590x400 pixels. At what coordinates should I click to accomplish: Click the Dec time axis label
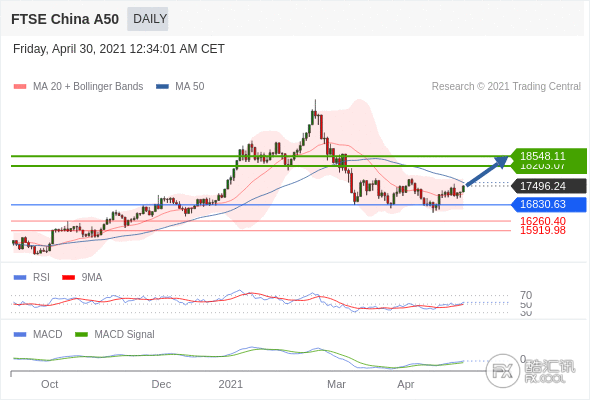pyautogui.click(x=161, y=384)
